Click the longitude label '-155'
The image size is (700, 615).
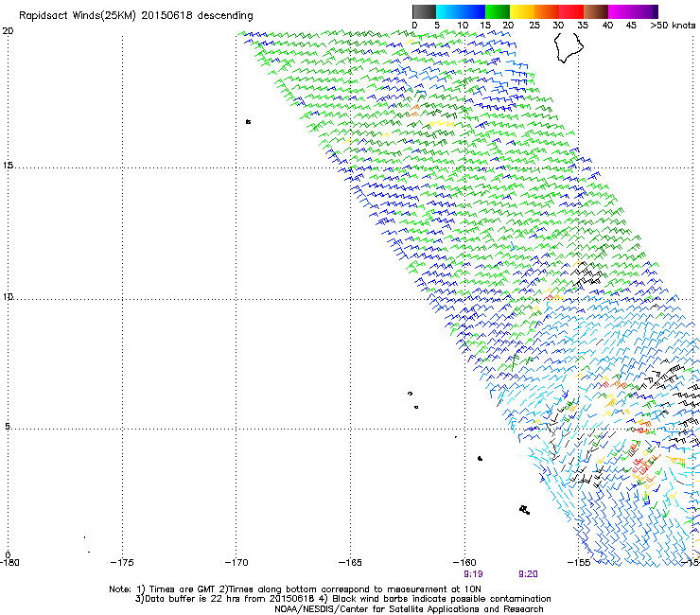tap(579, 562)
